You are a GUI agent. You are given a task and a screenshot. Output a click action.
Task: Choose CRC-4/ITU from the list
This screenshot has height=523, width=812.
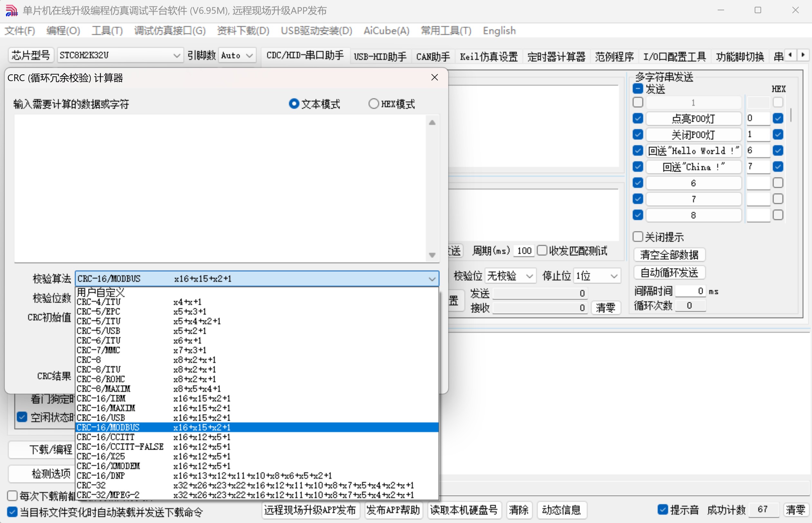point(257,302)
